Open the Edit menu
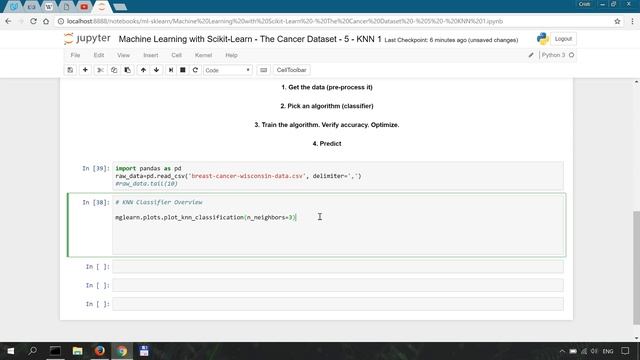The width and height of the screenshot is (640, 360). tap(99, 55)
